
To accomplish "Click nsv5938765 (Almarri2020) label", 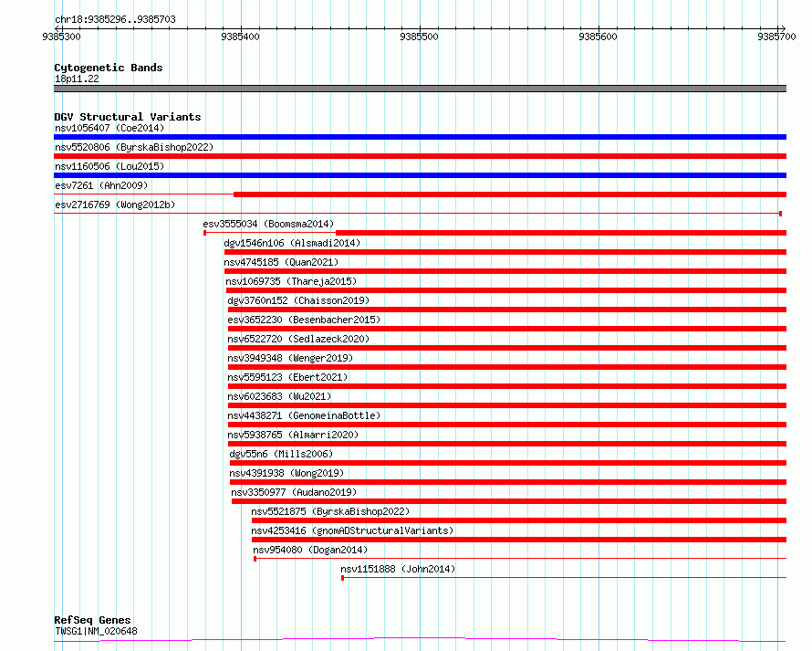I will click(293, 435).
